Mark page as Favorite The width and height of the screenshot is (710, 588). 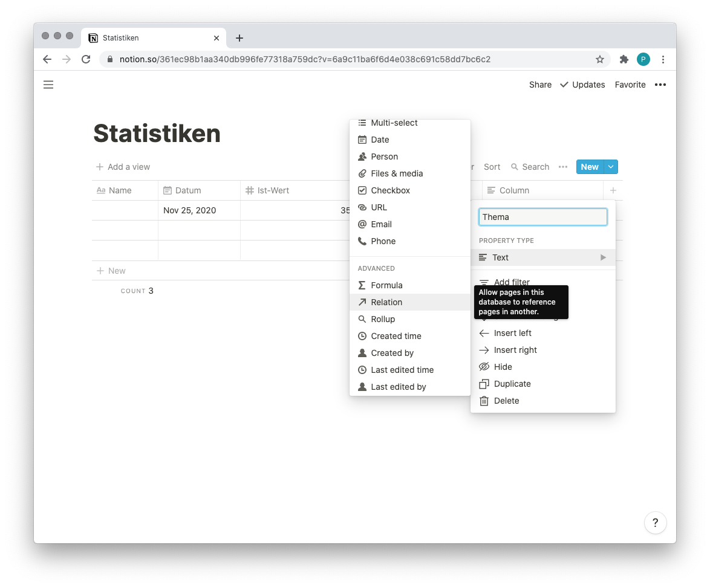tap(630, 85)
